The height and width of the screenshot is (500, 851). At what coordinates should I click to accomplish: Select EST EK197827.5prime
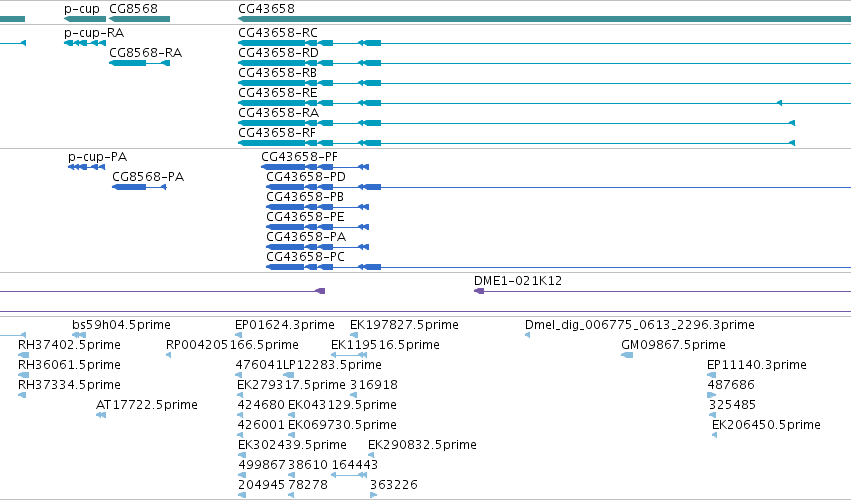tap(354, 335)
